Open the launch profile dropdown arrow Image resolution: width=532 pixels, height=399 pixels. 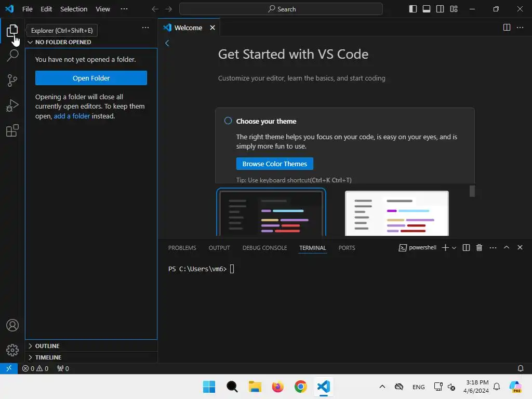pyautogui.click(x=454, y=248)
